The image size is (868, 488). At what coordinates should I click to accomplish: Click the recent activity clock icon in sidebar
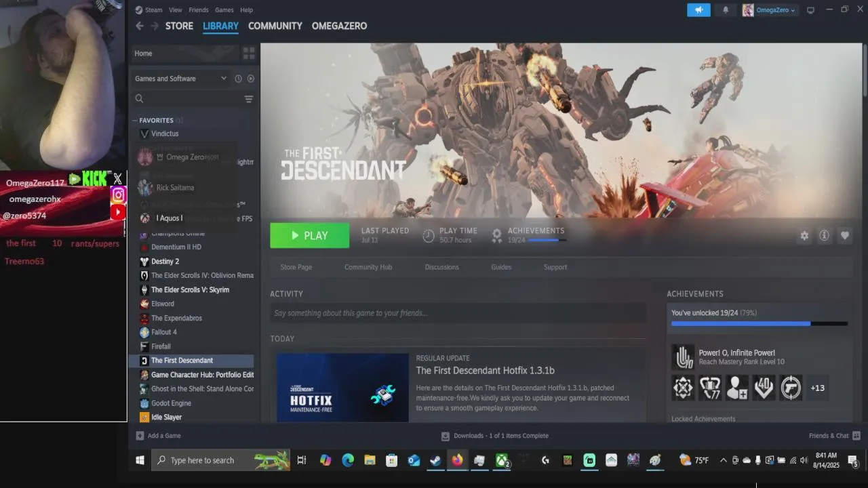point(238,79)
